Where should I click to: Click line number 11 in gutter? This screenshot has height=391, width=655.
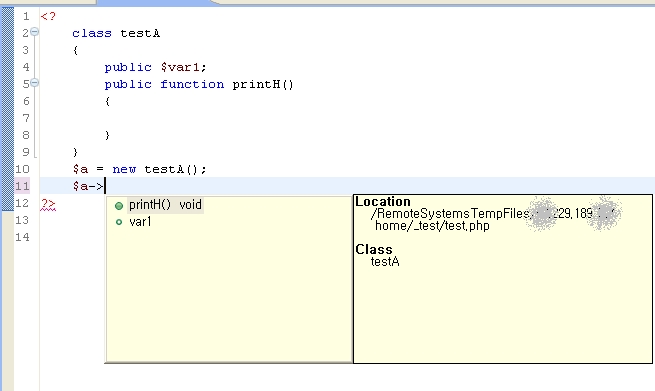click(x=22, y=186)
